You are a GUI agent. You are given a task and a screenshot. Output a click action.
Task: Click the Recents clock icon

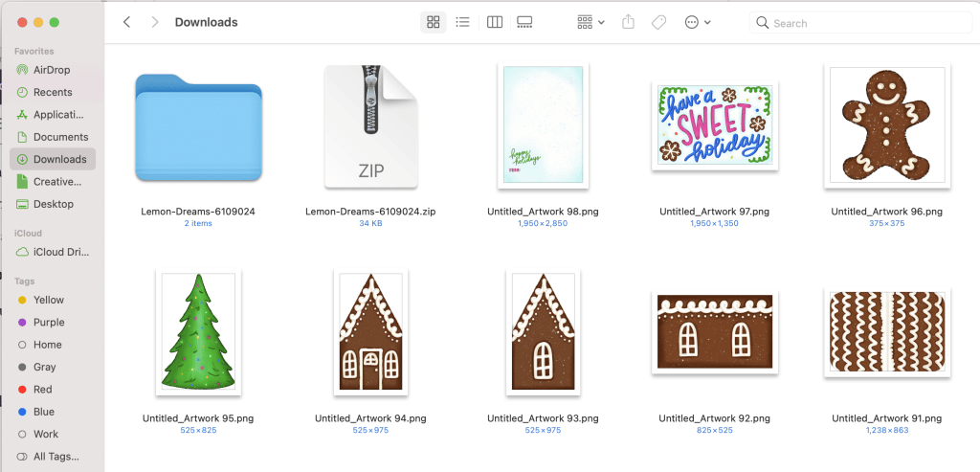[23, 92]
